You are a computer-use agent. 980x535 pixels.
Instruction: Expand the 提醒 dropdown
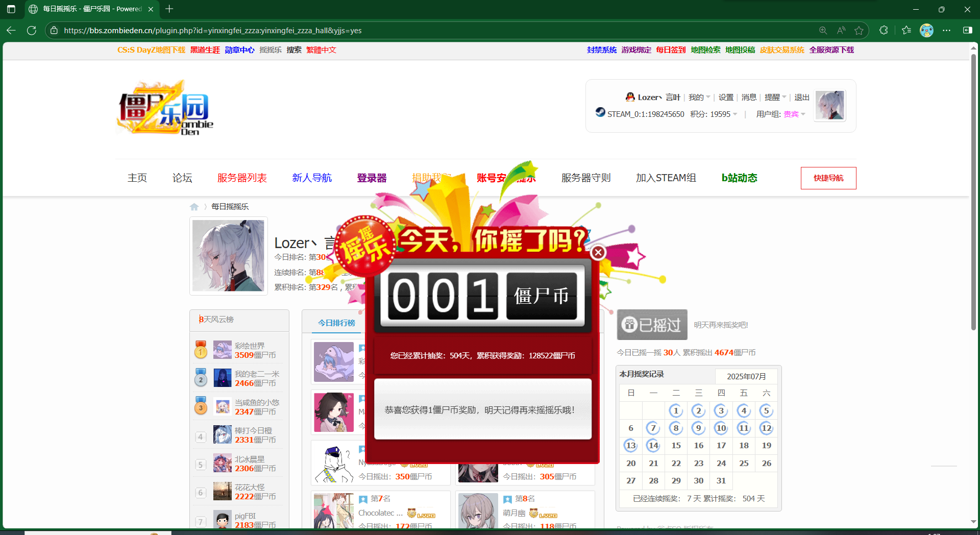(775, 97)
